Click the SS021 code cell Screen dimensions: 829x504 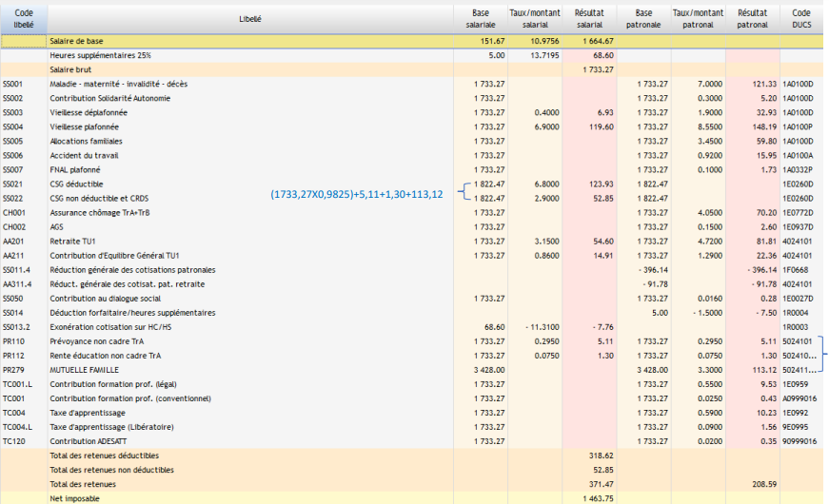pos(13,184)
